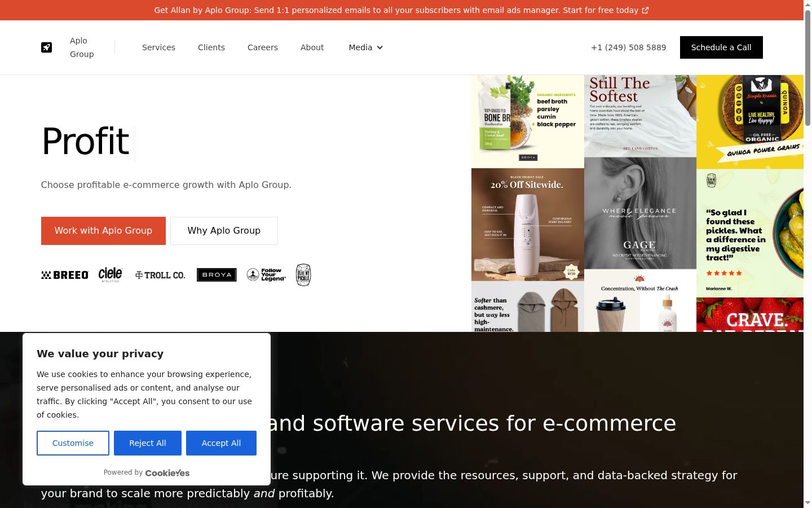
Task: Click the scrollbar down arrow
Action: (x=807, y=503)
